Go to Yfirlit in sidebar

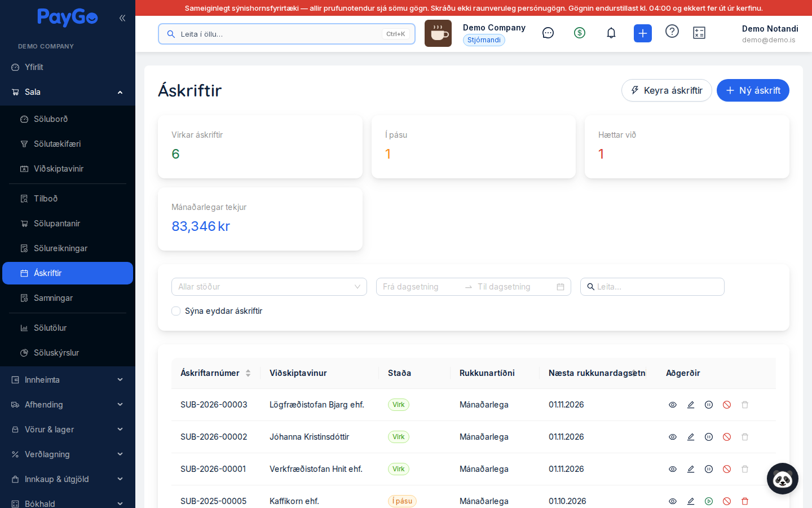(x=68, y=67)
